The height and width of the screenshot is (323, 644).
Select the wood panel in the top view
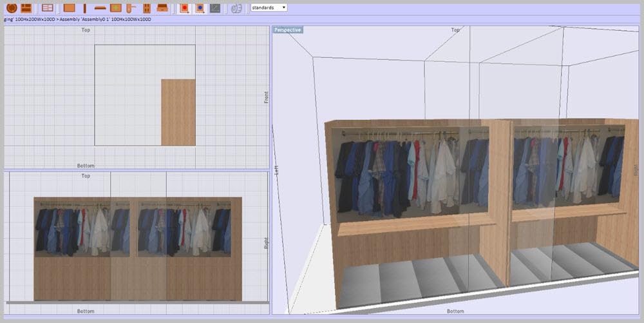click(178, 112)
